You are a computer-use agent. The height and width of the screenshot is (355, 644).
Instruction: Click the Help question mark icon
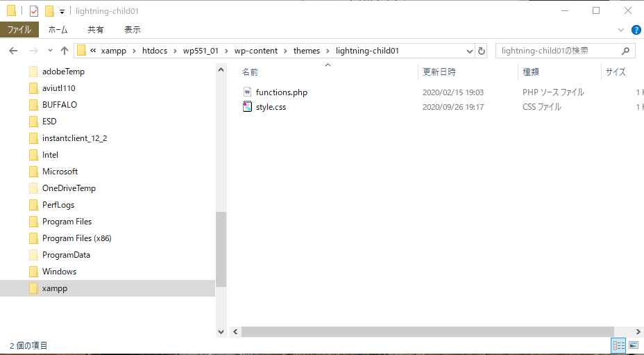pyautogui.click(x=636, y=30)
